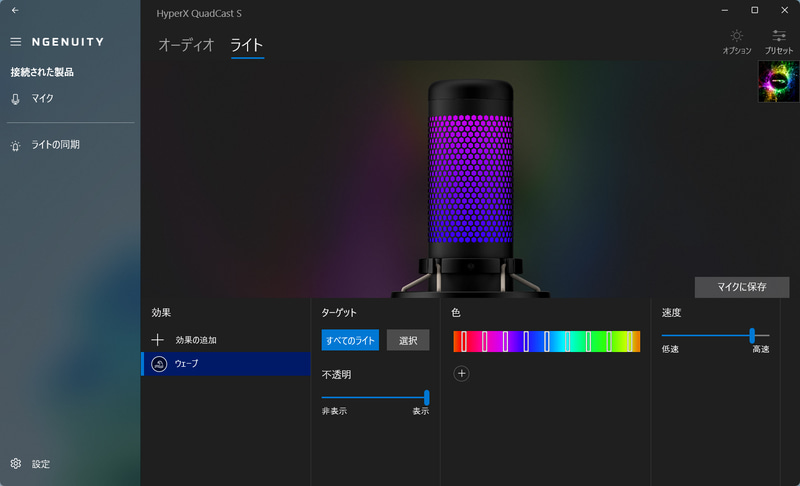Click the plus icon for 効果の追加
800x486 pixels.
coord(158,340)
